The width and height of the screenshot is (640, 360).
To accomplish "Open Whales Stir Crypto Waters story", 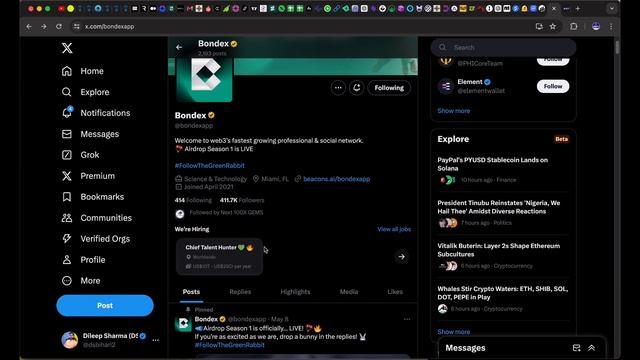I will click(502, 299).
